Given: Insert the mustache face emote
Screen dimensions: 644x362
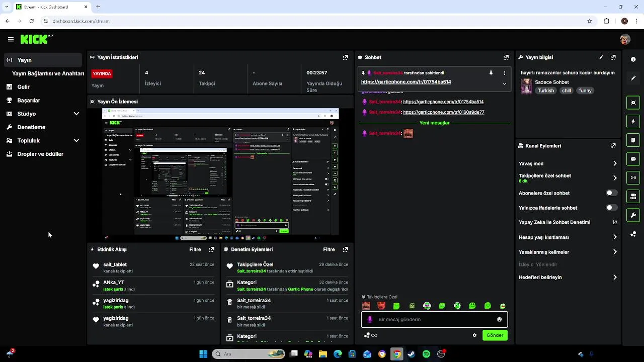Looking at the screenshot, I should (x=367, y=306).
